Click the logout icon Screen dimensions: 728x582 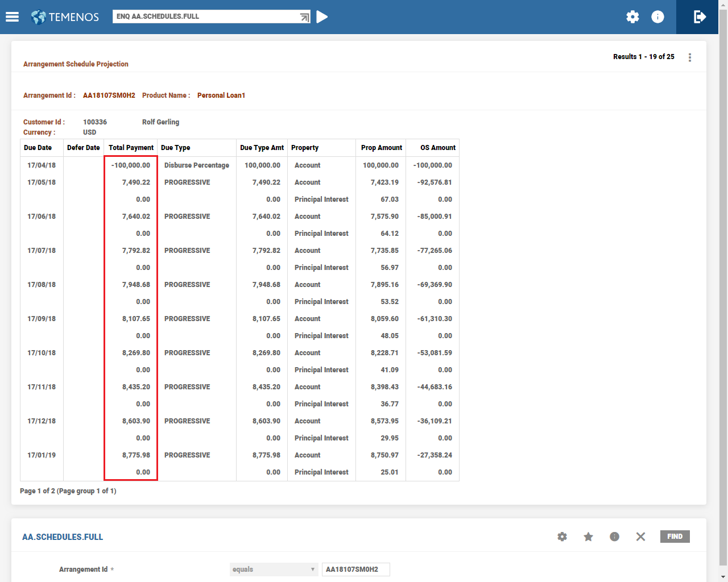tap(700, 17)
